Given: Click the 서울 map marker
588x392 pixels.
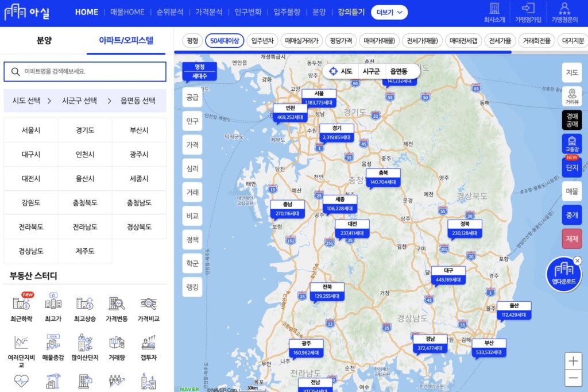Looking at the screenshot, I should coord(319,98).
